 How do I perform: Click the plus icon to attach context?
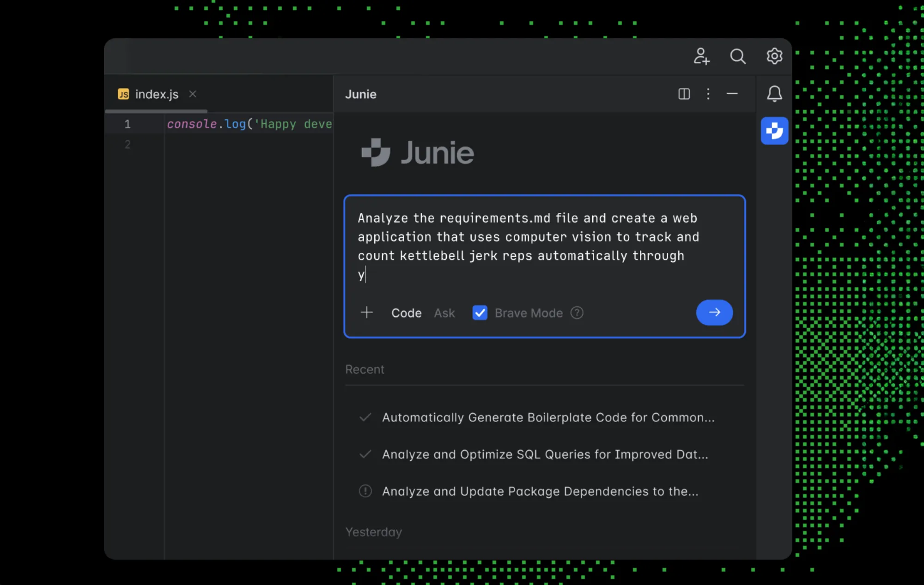[x=366, y=313]
